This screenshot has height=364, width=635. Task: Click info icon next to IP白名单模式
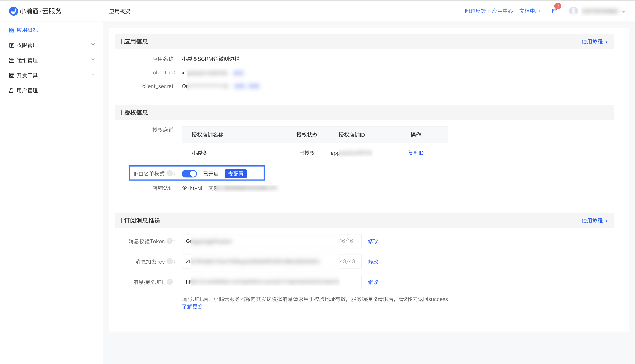(x=170, y=173)
